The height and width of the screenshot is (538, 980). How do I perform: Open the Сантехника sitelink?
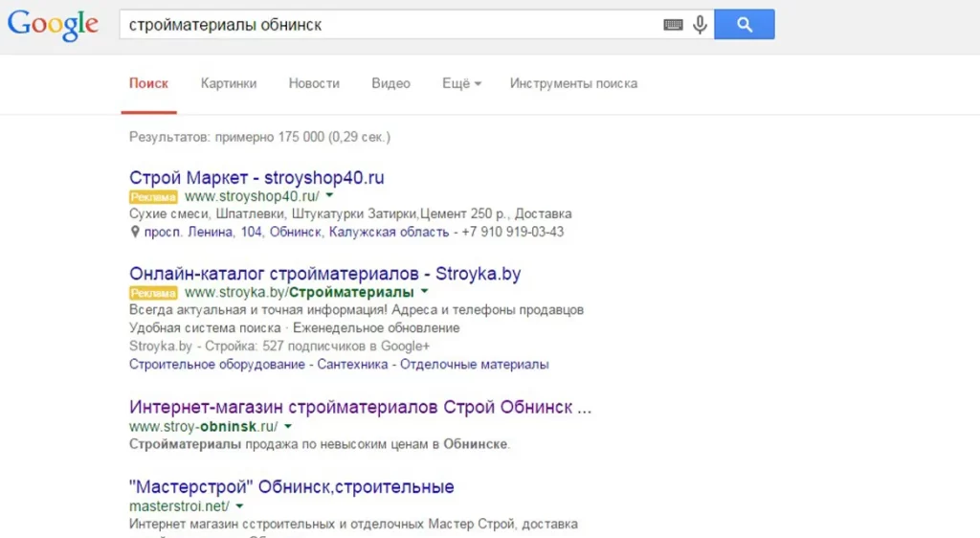point(352,365)
